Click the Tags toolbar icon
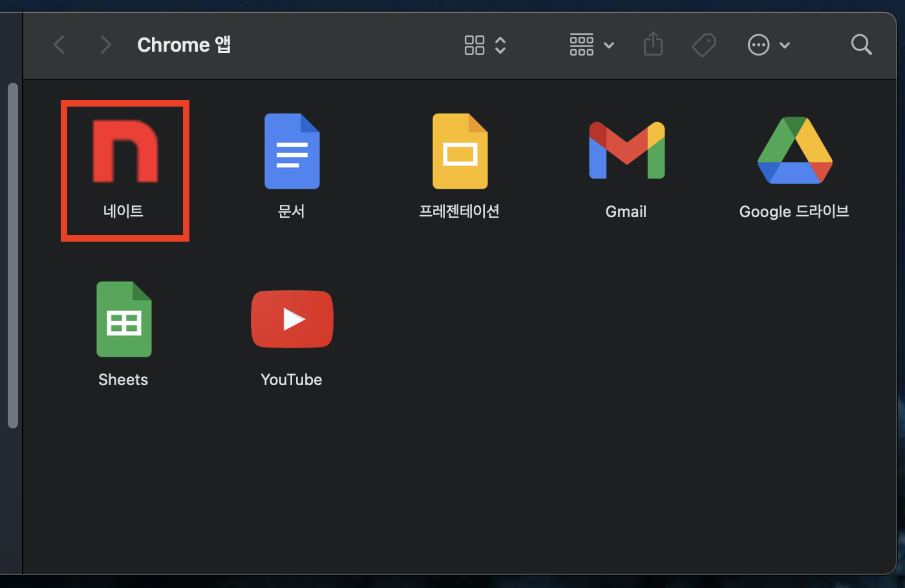The height and width of the screenshot is (588, 905). (x=704, y=45)
